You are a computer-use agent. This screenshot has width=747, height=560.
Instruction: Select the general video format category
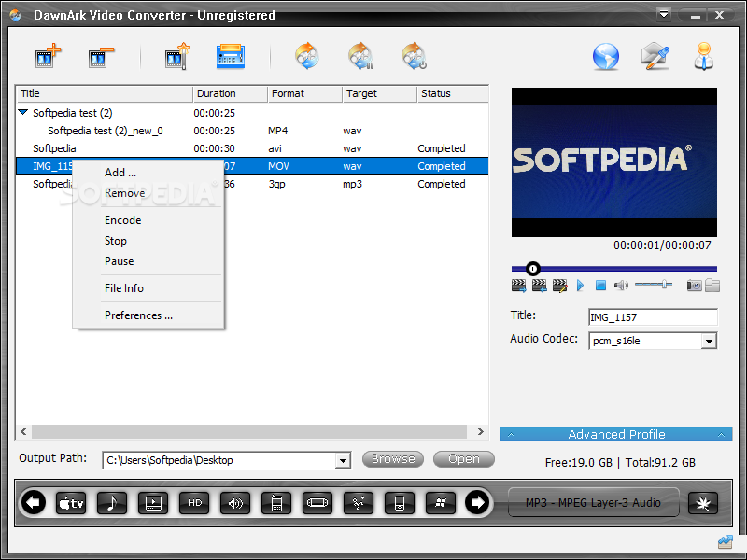point(153,503)
